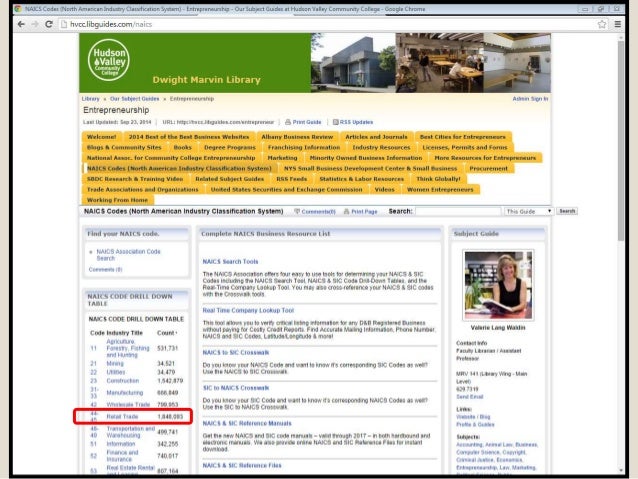This screenshot has width=638, height=479.
Task: Click the Mining industry link
Action: (115, 363)
